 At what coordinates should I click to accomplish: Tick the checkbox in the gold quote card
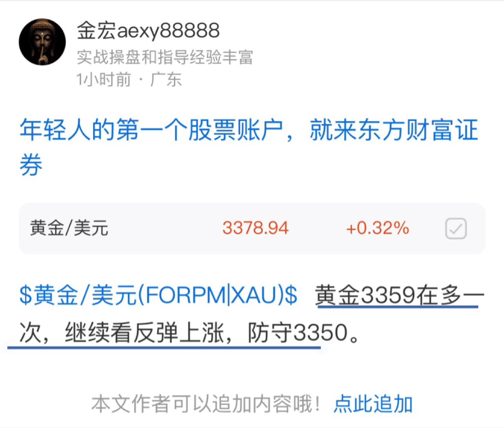(456, 229)
